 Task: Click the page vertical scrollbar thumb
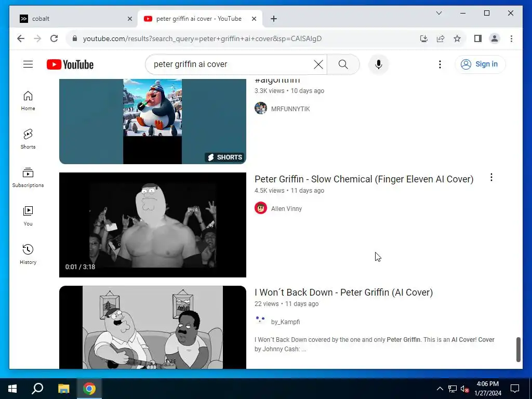518,349
